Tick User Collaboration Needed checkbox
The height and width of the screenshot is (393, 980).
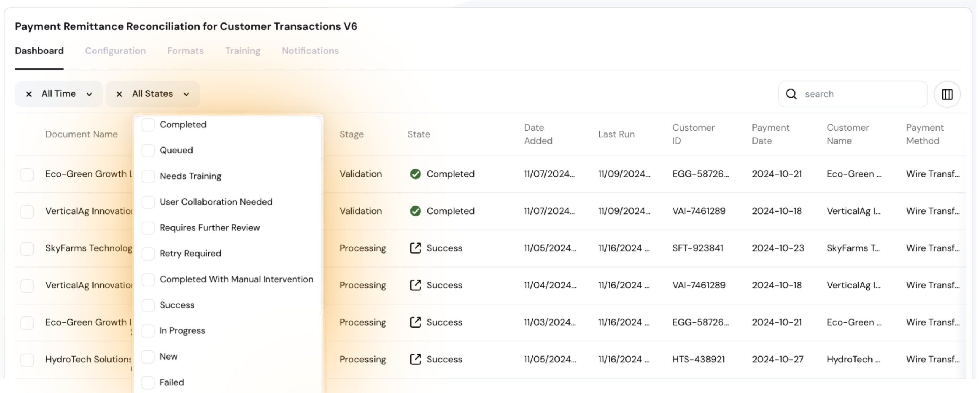148,202
